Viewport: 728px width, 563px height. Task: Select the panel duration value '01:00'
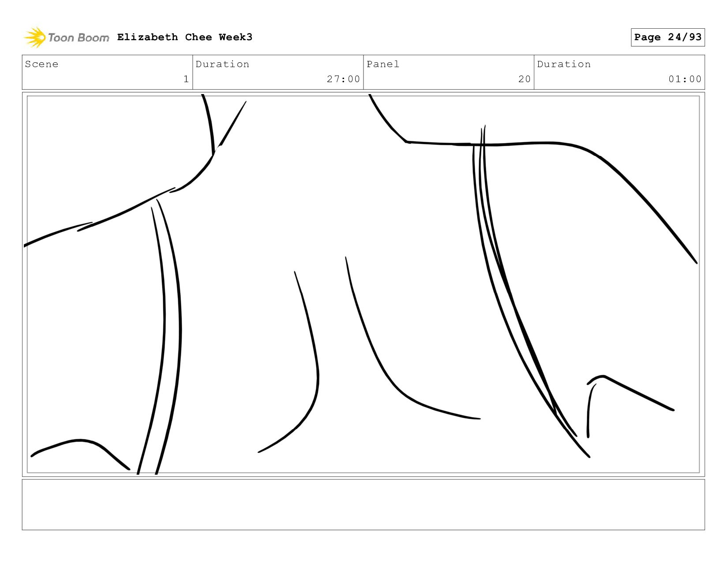pyautogui.click(x=685, y=79)
